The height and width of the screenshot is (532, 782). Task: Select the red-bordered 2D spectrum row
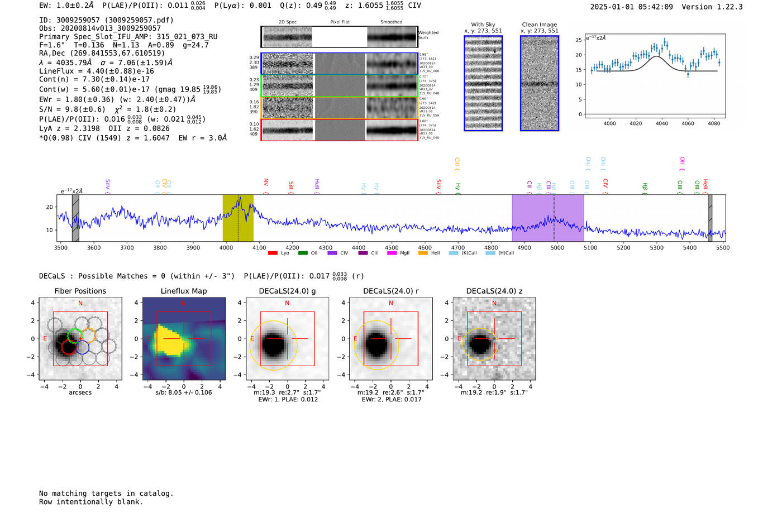click(x=339, y=130)
